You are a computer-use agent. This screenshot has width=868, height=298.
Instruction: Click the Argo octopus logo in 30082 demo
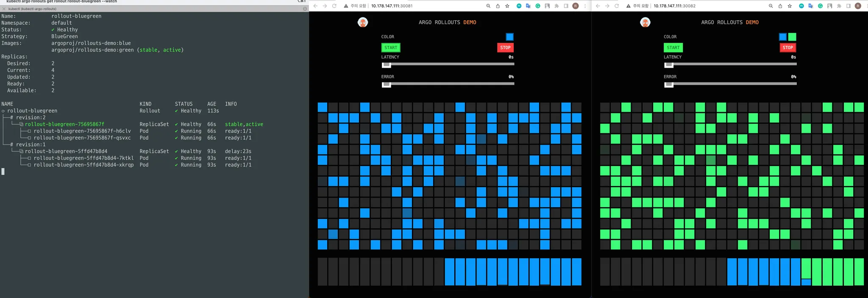(645, 22)
